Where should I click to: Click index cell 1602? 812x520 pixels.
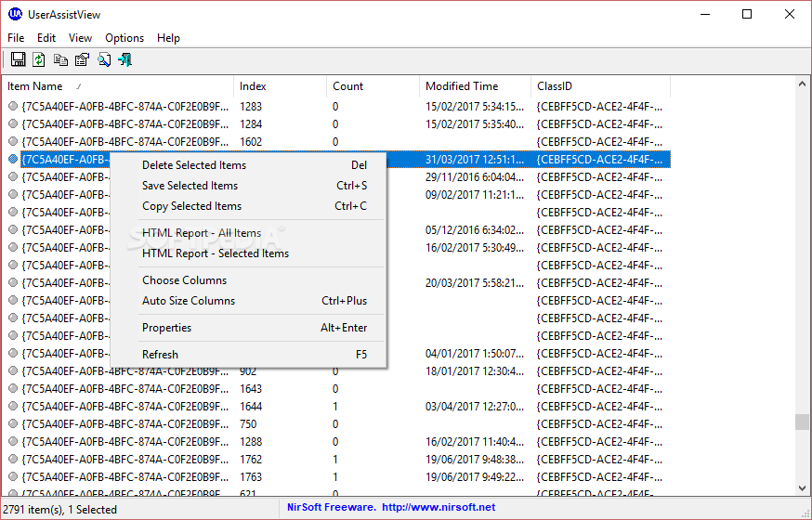coord(251,142)
